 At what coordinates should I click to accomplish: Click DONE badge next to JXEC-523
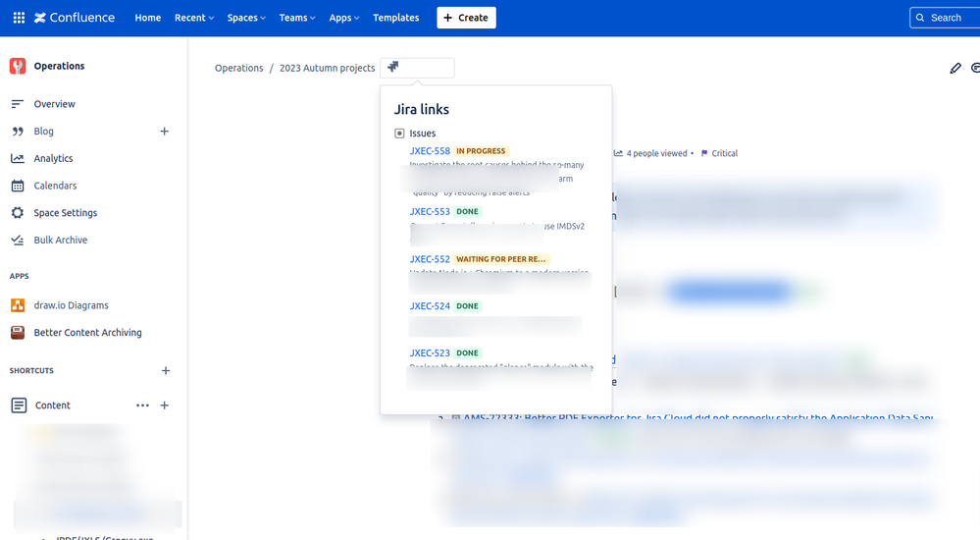point(467,352)
